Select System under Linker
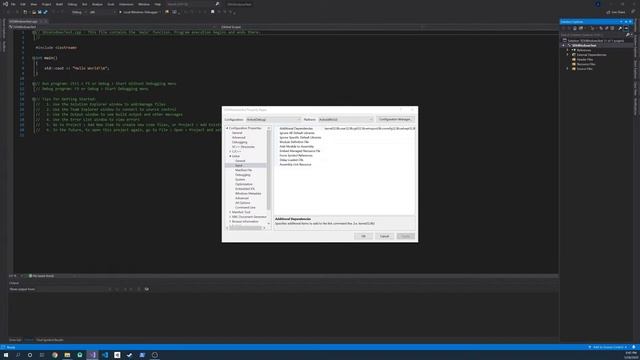The image size is (640, 360). coord(240,180)
